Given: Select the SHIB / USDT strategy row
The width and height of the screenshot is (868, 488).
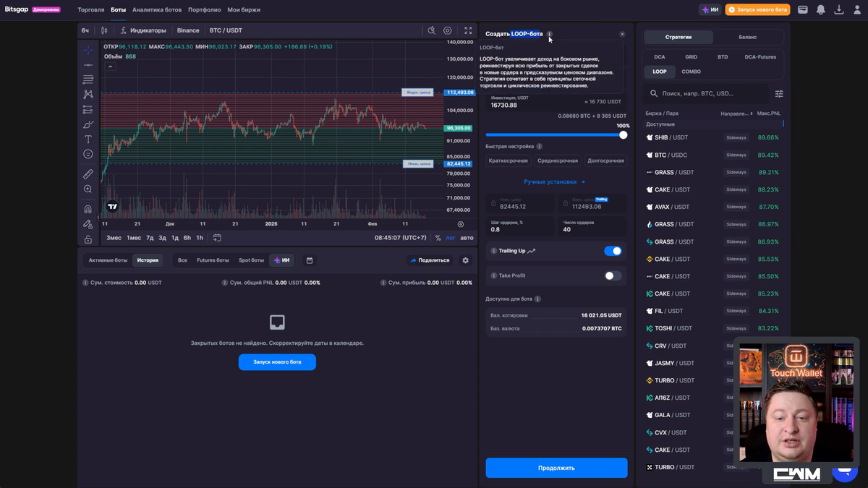Looking at the screenshot, I should (713, 137).
